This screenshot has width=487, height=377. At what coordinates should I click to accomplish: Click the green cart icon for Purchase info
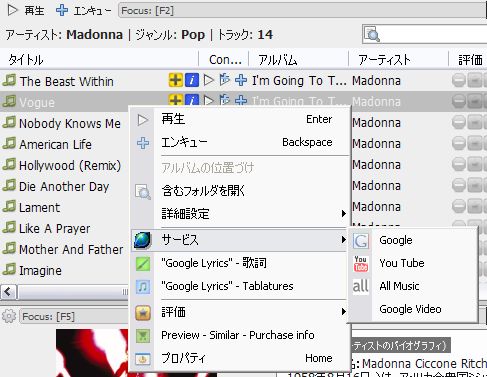click(143, 336)
